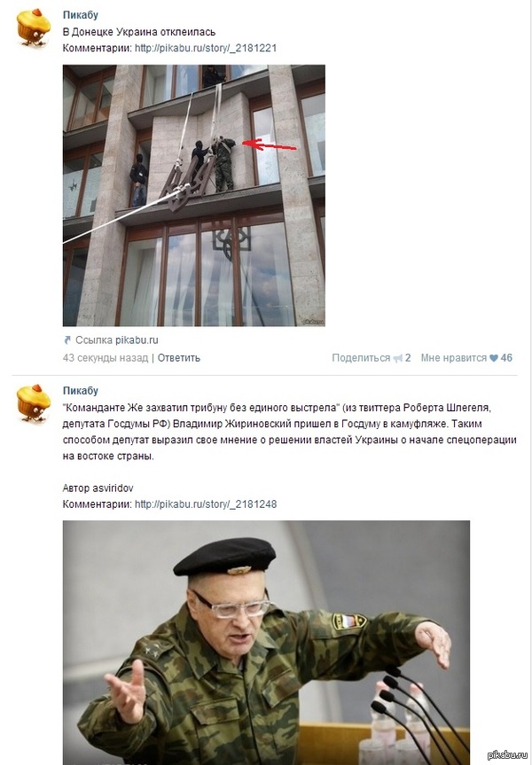Viewport: 532px width, 765px height.
Task: Click the 43 секунды назад timestamp
Action: [x=106, y=357]
